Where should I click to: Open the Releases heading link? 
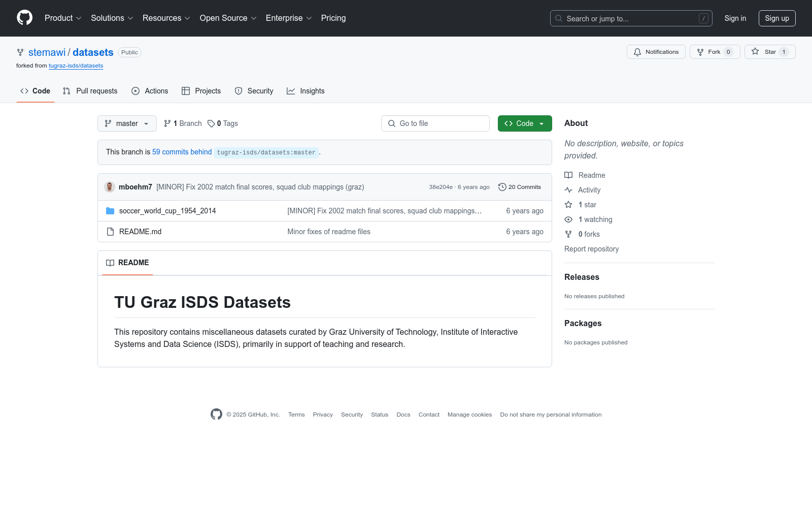click(x=582, y=277)
